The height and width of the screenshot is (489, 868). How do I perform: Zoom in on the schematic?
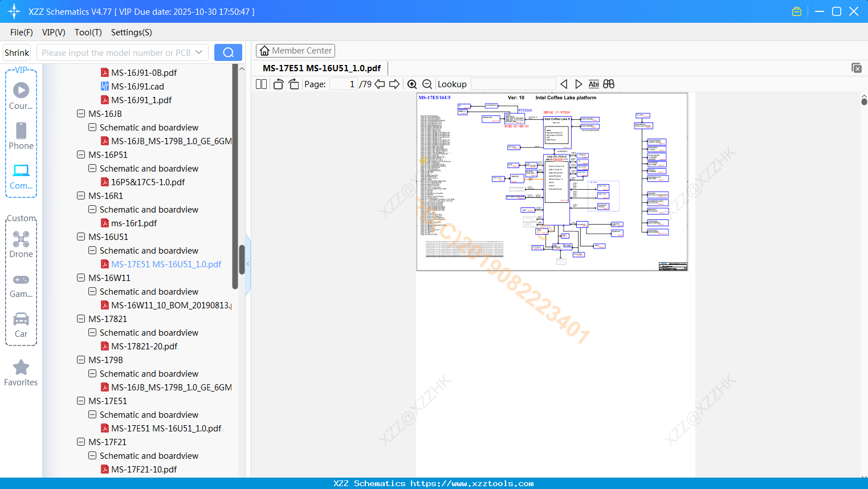point(412,84)
